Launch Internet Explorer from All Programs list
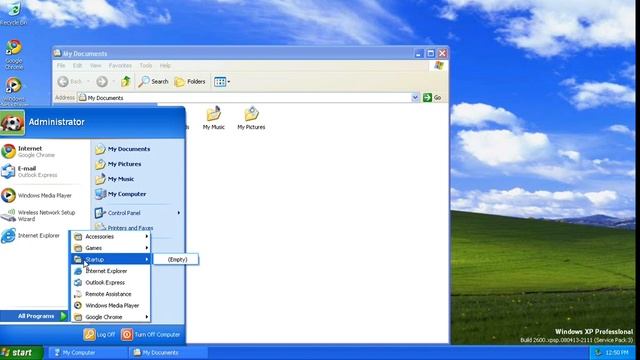This screenshot has width=640, height=360. pos(111,271)
